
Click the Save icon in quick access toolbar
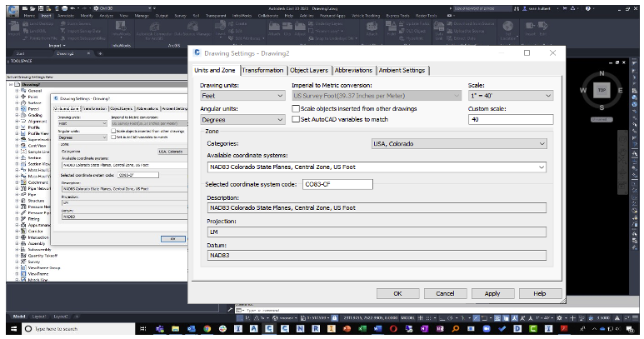(41, 8)
